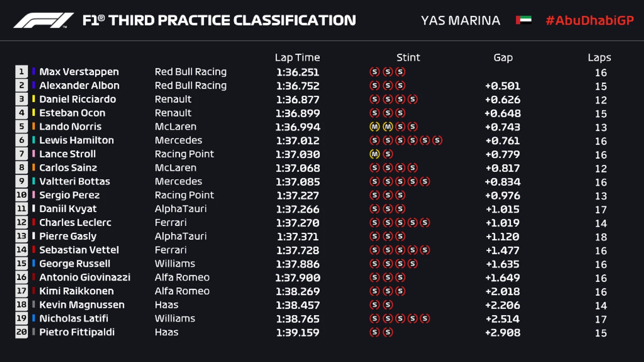Click position 1 number box
Viewport: 644px width, 362px height.
point(21,72)
